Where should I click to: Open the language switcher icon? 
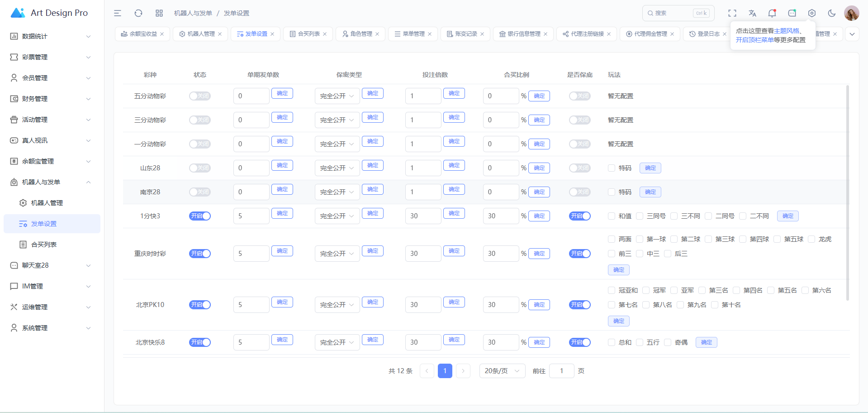752,13
